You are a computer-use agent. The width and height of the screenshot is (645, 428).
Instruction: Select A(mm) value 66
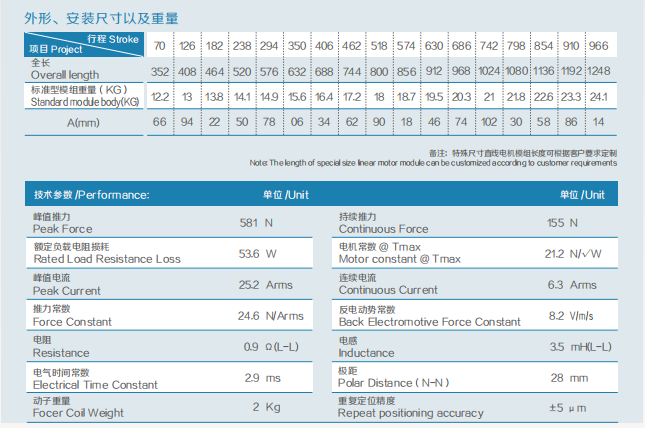[160, 122]
